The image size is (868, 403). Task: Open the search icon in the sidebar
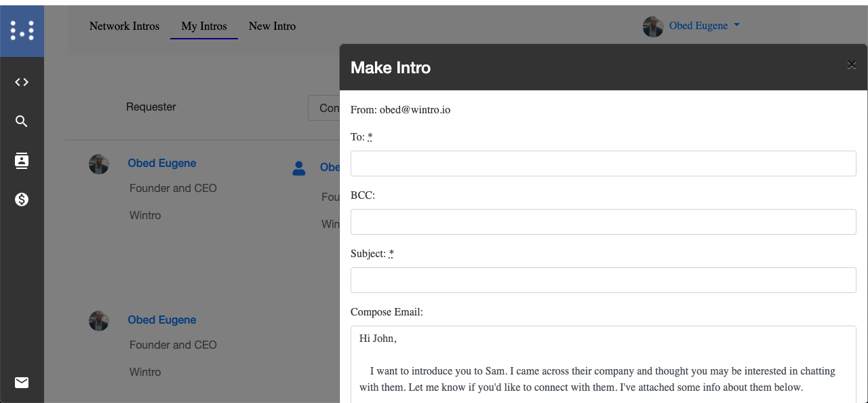pos(22,121)
